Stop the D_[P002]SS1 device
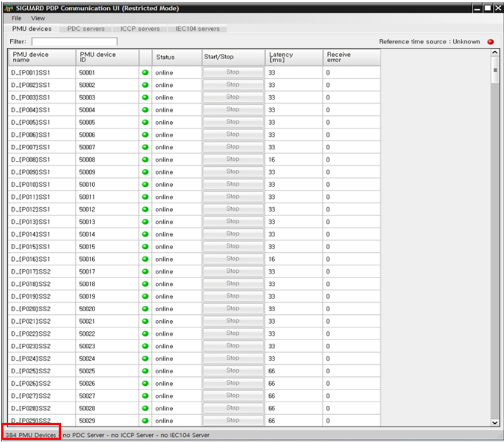Screen dimensions: 504x442 (232, 85)
